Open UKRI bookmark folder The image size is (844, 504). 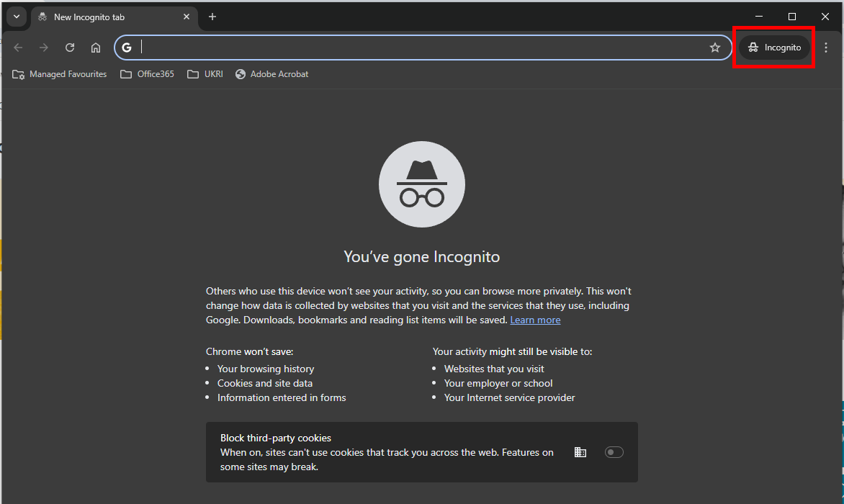click(205, 74)
